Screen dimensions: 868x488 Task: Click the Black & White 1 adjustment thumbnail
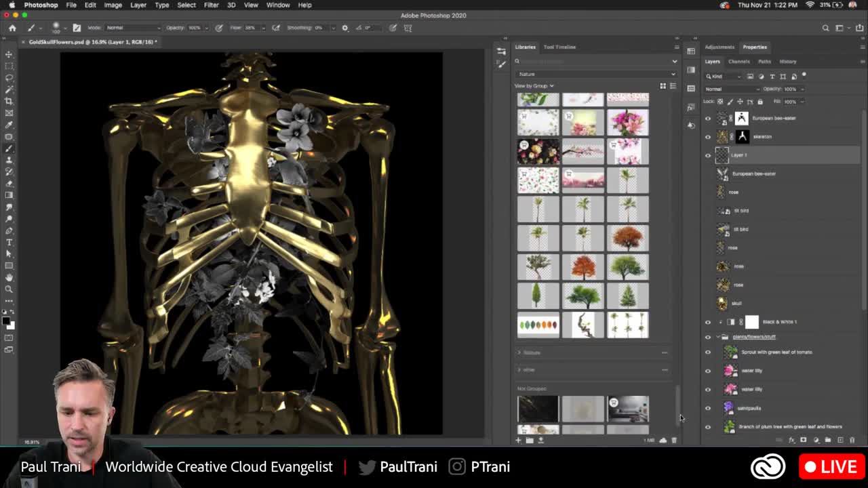[731, 322]
